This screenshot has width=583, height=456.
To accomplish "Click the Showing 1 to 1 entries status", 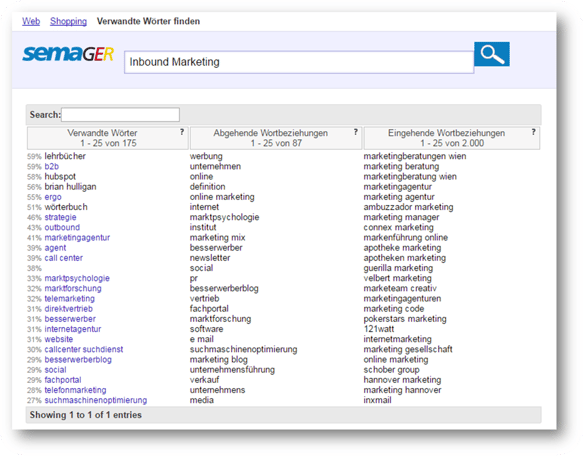I will coord(86,415).
